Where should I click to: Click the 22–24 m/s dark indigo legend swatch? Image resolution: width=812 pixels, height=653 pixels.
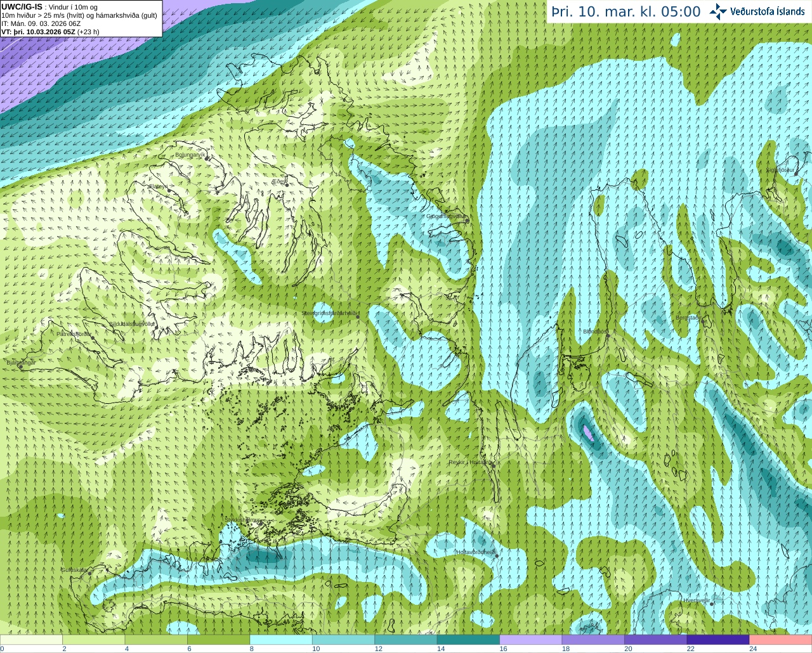[x=718, y=640]
